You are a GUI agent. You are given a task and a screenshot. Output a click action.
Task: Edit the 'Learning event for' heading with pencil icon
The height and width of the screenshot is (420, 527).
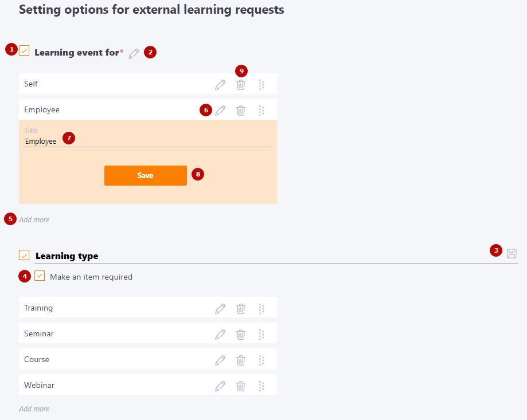(x=134, y=54)
